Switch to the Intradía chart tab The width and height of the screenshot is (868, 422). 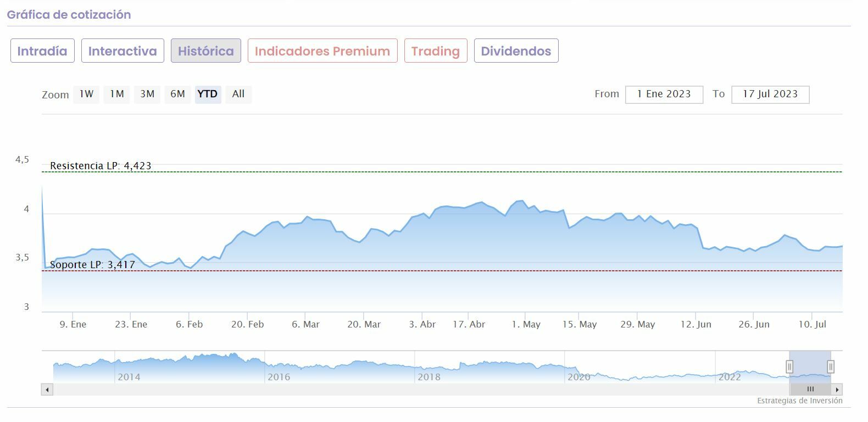pos(42,51)
